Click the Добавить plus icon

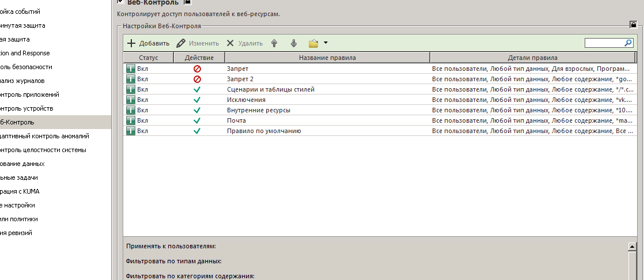point(131,43)
